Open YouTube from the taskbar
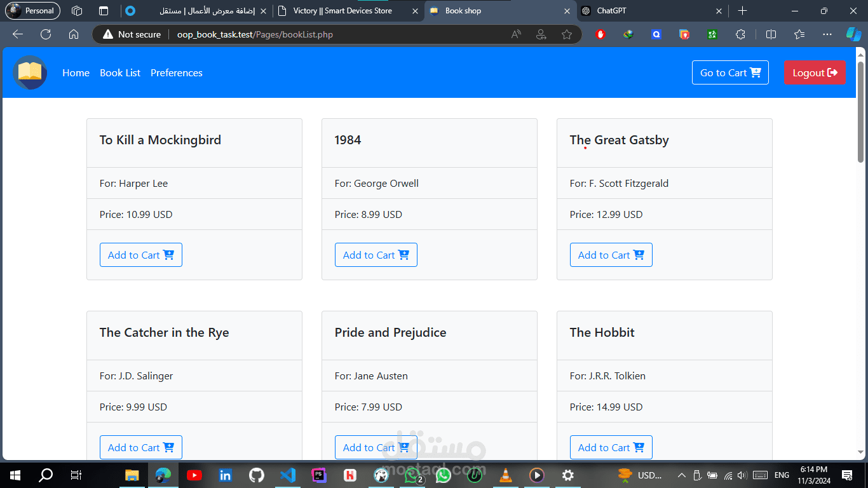Viewport: 868px width, 488px height. click(194, 475)
